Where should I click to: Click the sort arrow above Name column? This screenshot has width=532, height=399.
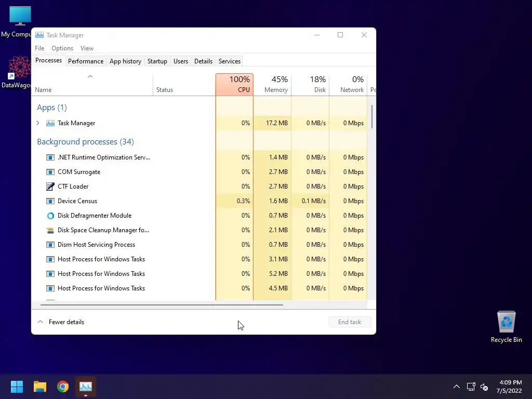[x=90, y=76]
